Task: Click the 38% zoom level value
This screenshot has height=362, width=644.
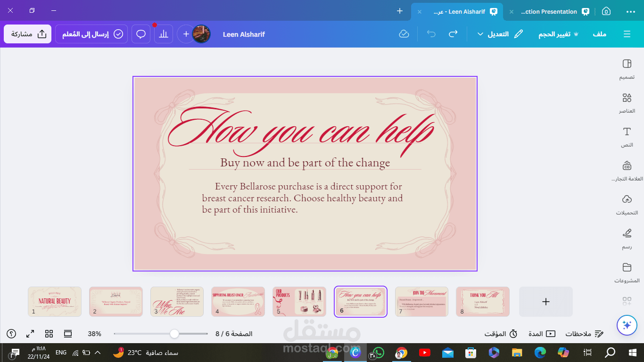Action: tap(94, 334)
